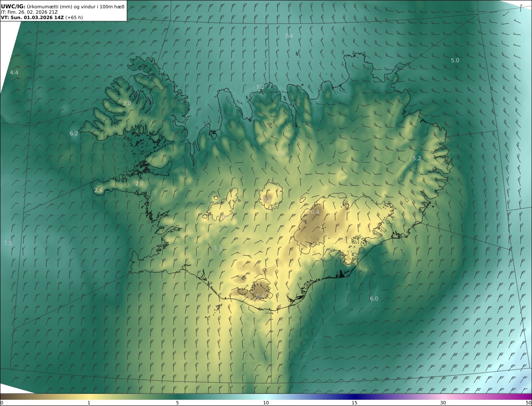Screen dimensions: 532x406
Task: Click the 3.3 value over south Iceland
Action: click(218, 248)
